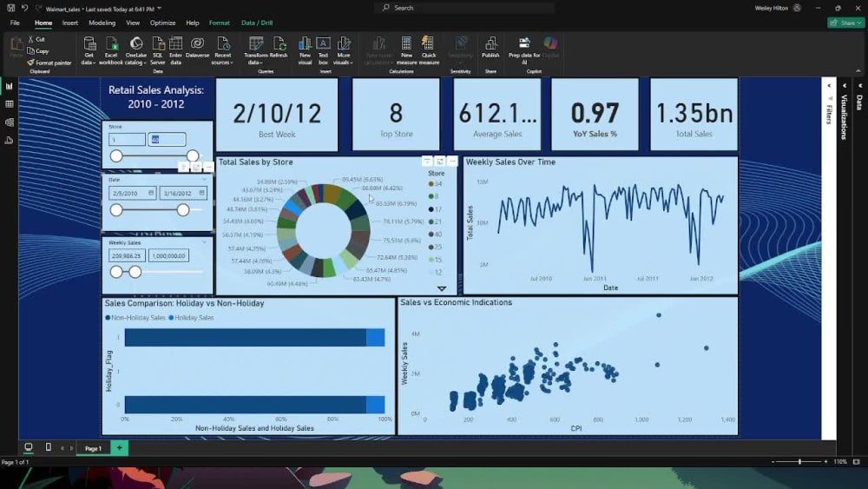
Task: Expand the Visualizations pane
Action: [x=845, y=86]
